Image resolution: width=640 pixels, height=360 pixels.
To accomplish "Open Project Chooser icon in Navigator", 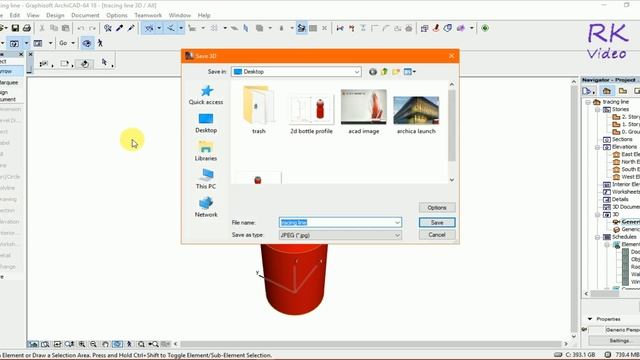I will coord(588,91).
